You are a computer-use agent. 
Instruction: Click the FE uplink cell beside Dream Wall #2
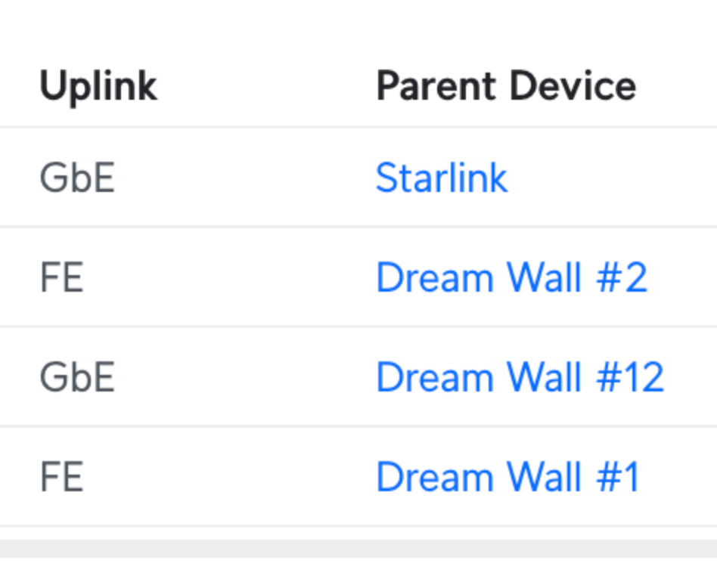[x=62, y=277]
